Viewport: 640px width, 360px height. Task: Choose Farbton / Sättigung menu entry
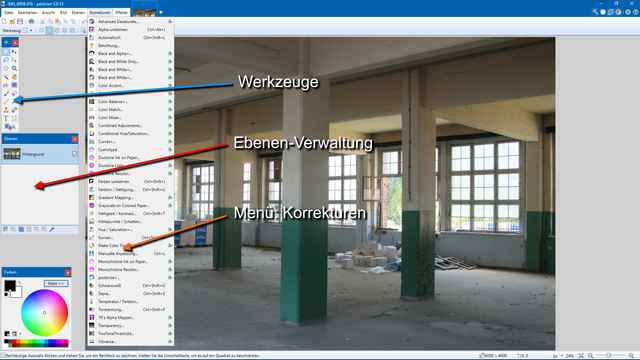click(131, 189)
